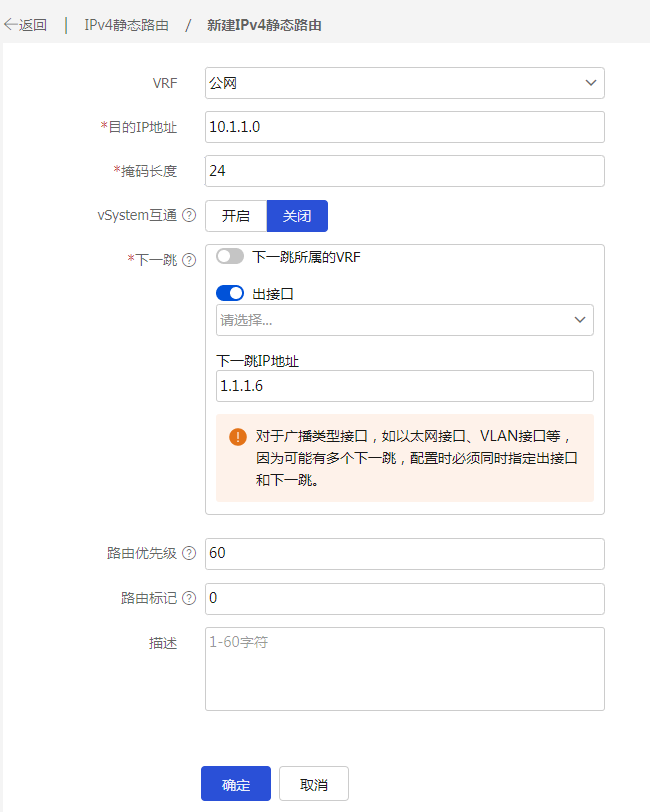
Task: Toggle the 下一跳所属的VRF switch
Action: [x=230, y=257]
